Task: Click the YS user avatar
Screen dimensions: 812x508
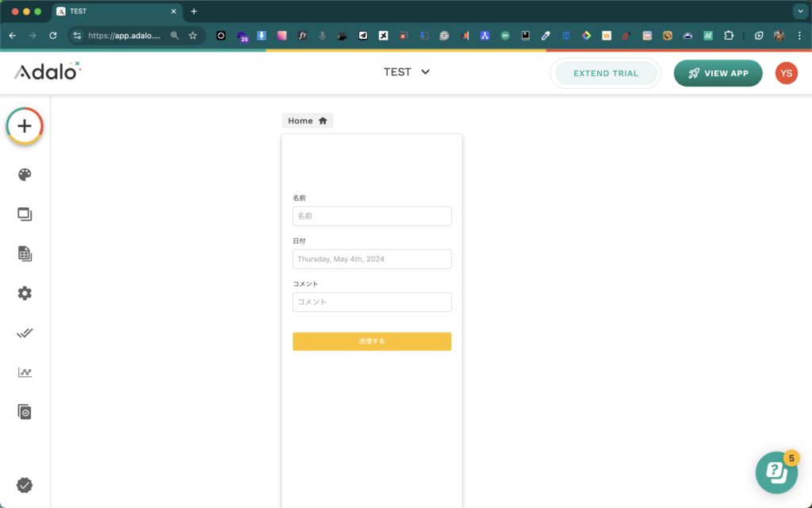Action: tap(786, 73)
